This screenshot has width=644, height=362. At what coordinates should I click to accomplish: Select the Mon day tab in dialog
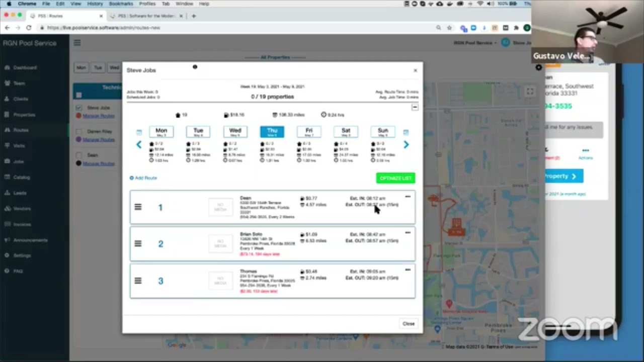coord(161,132)
